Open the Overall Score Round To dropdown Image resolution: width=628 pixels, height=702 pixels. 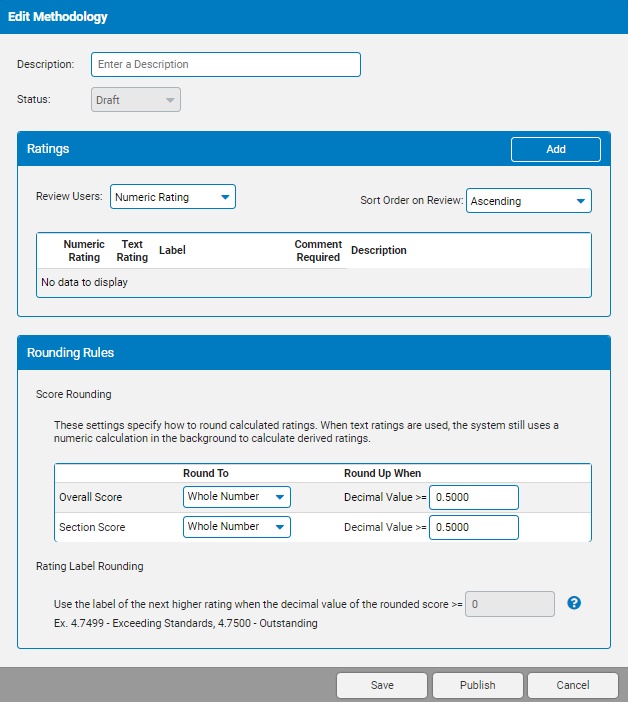click(x=237, y=497)
